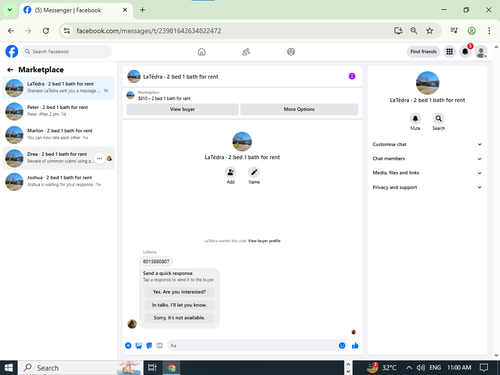The height and width of the screenshot is (375, 500).
Task: Open Windows Start menu
Action: (x=9, y=368)
